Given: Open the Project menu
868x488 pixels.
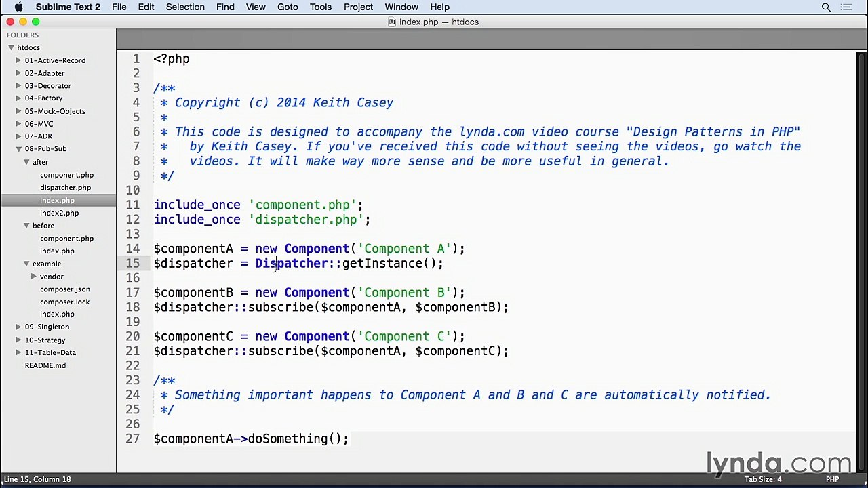Looking at the screenshot, I should pos(358,7).
